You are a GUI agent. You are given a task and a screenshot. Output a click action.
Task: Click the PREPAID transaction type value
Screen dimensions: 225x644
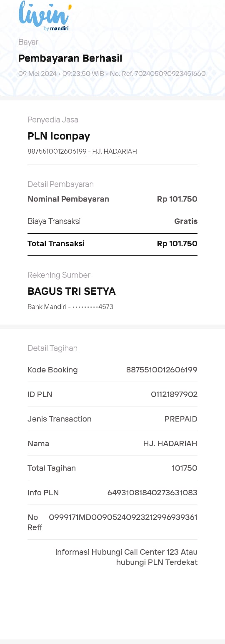[181, 419]
